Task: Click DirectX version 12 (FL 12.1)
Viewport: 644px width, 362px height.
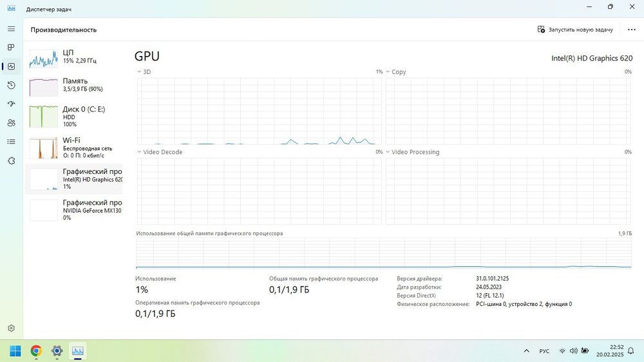Action: 490,296
